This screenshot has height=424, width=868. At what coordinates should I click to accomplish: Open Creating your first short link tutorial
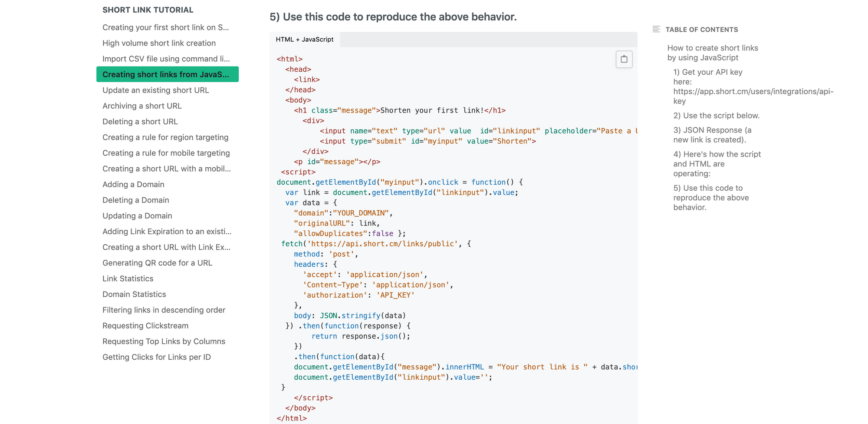click(x=166, y=27)
